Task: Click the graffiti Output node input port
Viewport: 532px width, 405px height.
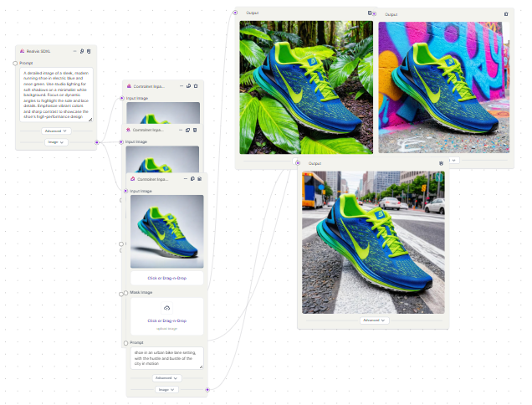Action: coord(374,14)
